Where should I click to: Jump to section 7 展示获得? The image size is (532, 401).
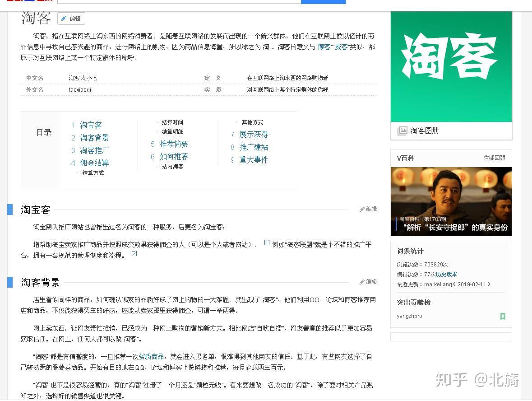(254, 135)
